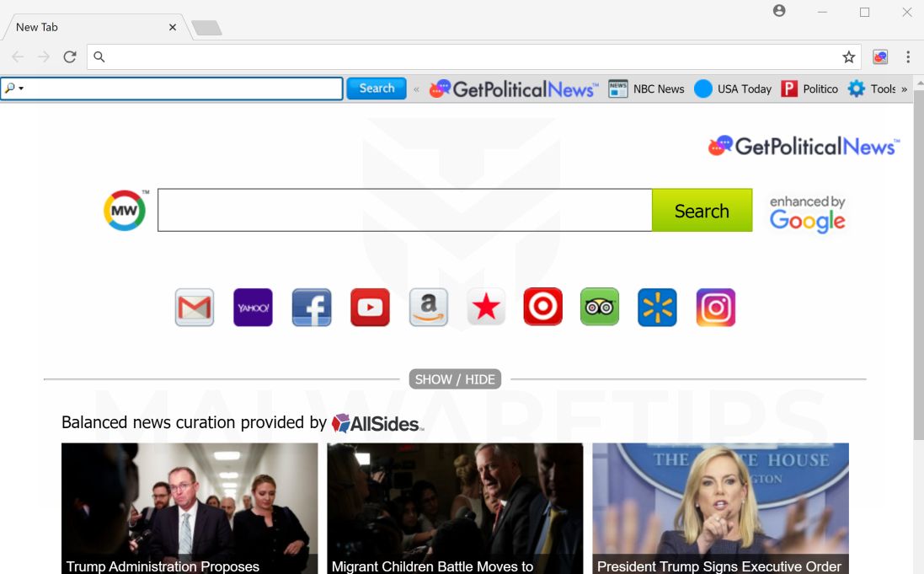
Task: Visit Amazon via its shortcut icon
Action: (x=428, y=307)
